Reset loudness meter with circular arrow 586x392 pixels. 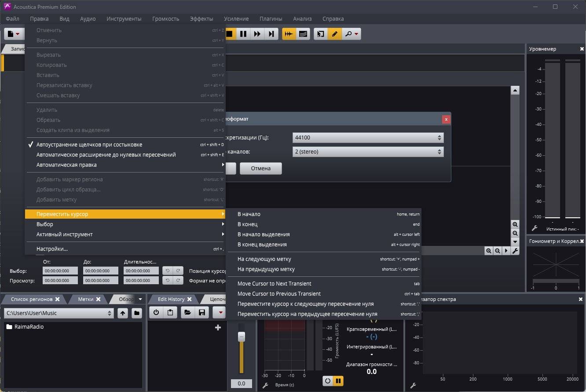click(327, 381)
